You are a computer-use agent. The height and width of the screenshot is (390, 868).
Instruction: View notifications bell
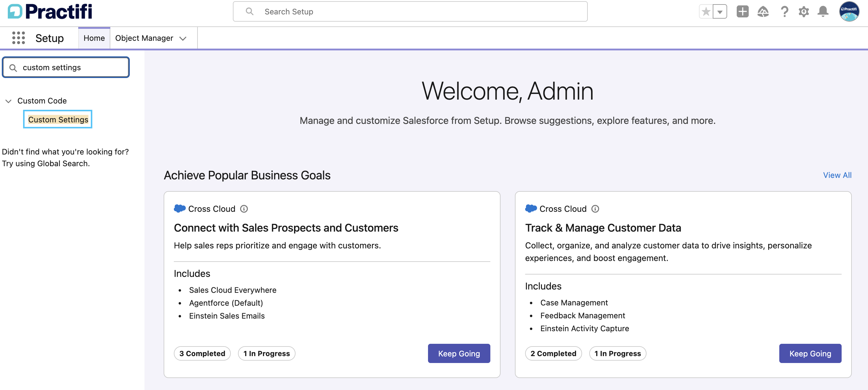(823, 12)
